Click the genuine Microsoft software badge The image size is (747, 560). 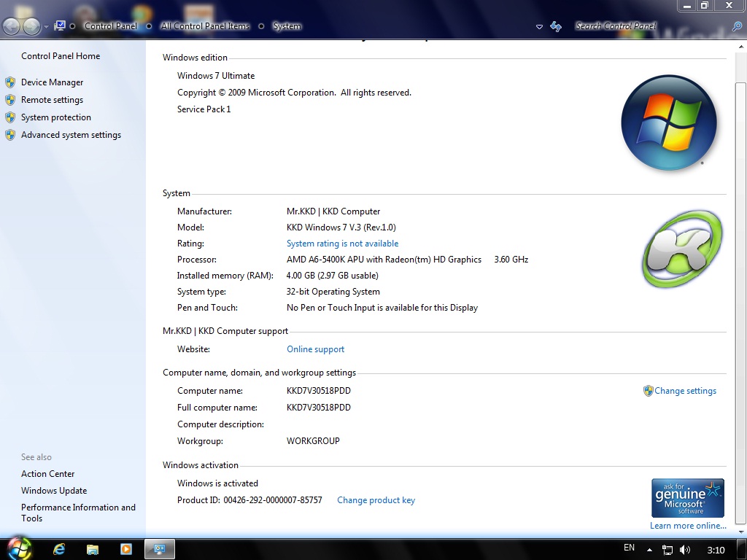[x=687, y=498]
